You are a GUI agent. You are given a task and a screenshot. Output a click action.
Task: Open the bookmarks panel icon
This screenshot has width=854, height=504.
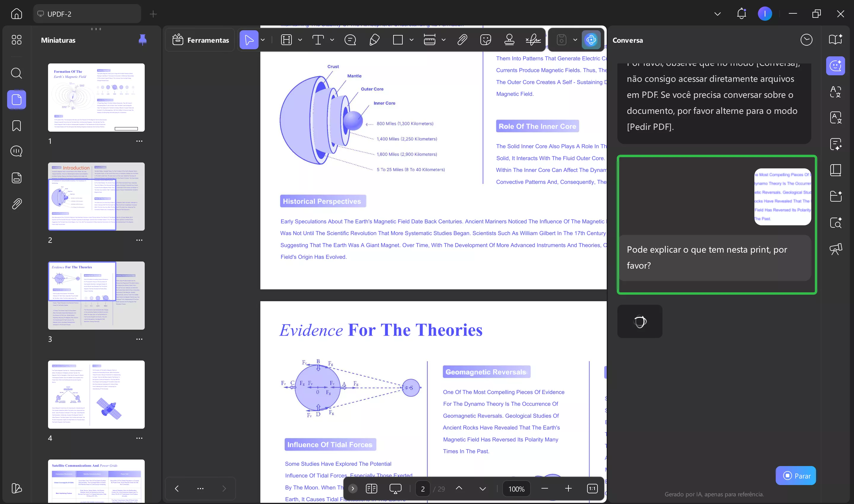click(16, 126)
